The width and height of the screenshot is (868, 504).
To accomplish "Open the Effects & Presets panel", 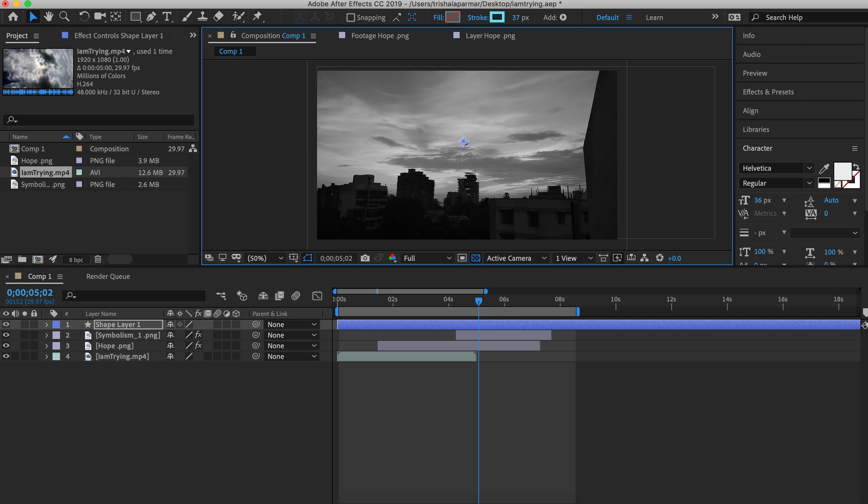I will 768,92.
